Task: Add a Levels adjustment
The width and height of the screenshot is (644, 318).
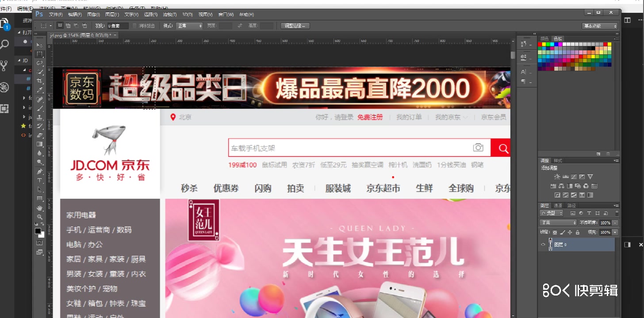Action: coord(566,177)
